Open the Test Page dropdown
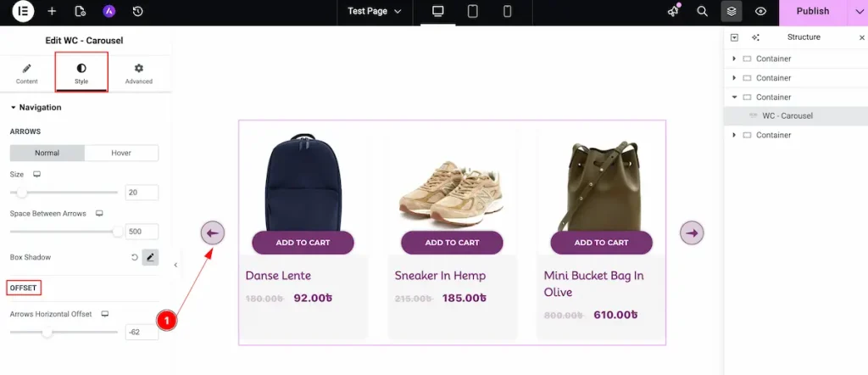Viewport: 868px width, 375px height. [x=375, y=12]
